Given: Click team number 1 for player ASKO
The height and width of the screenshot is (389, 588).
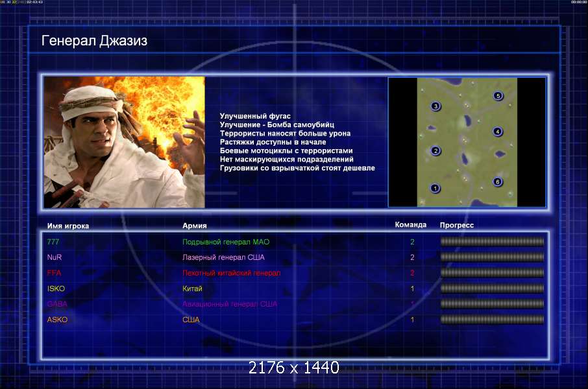Looking at the screenshot, I should [412, 320].
